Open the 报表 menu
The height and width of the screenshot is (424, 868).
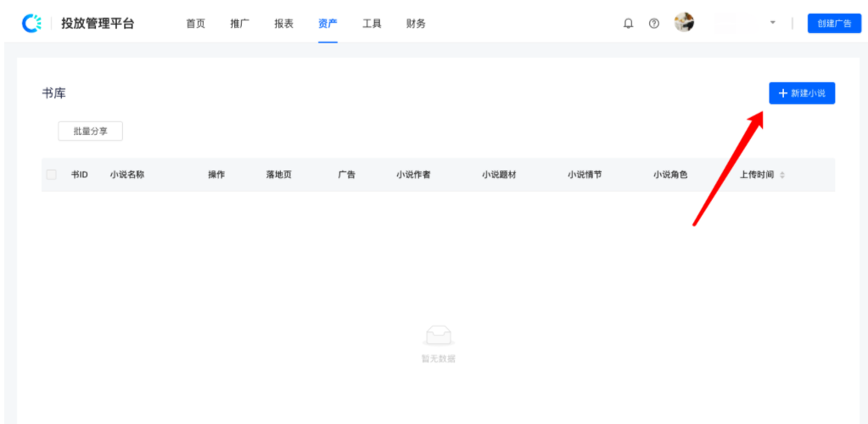tap(283, 24)
